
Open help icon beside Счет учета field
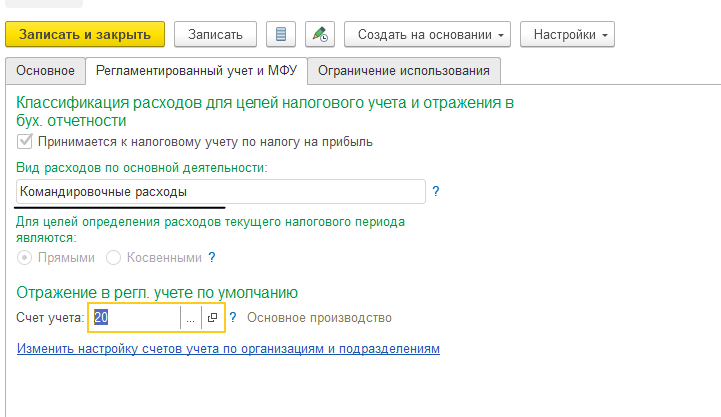[233, 317]
